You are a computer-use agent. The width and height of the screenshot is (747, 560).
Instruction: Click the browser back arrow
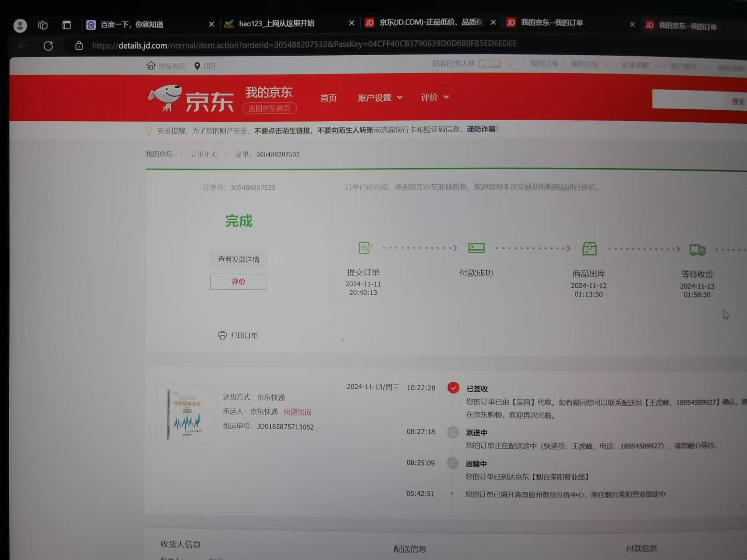[23, 46]
